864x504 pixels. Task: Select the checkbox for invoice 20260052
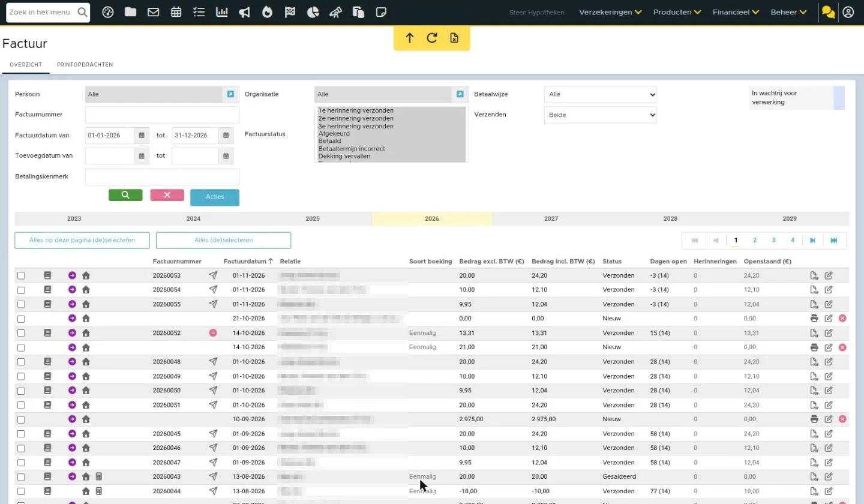[x=21, y=334]
